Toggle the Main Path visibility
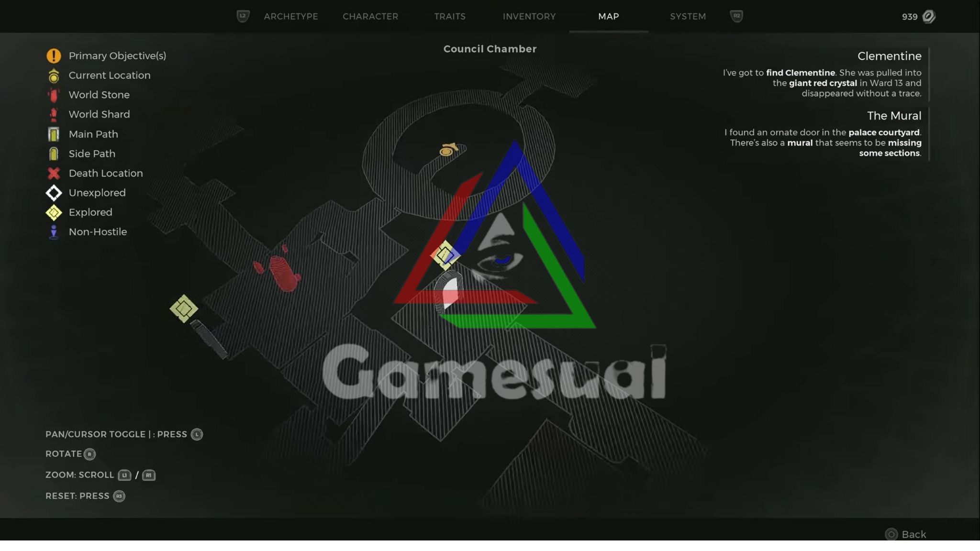The image size is (980, 551). tap(92, 134)
